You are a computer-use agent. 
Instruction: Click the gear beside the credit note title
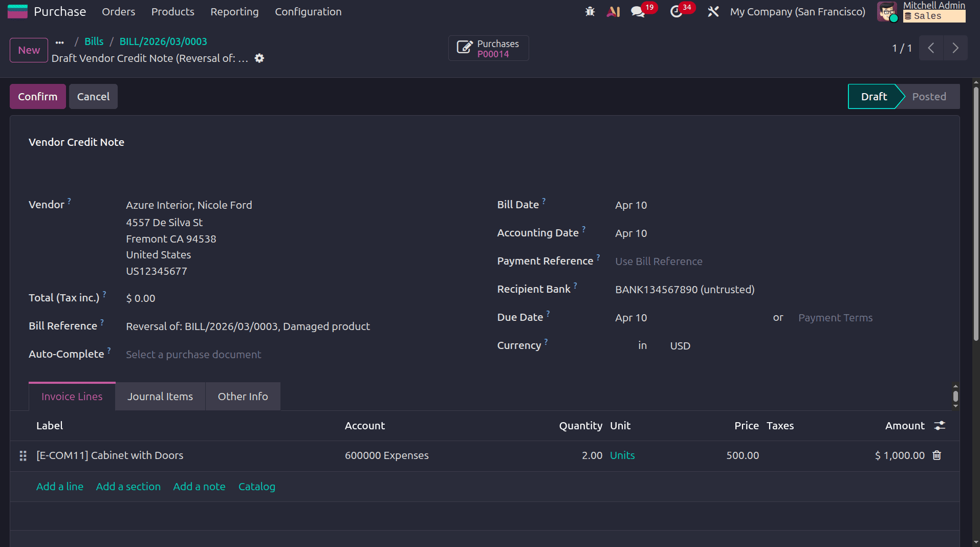click(x=259, y=58)
